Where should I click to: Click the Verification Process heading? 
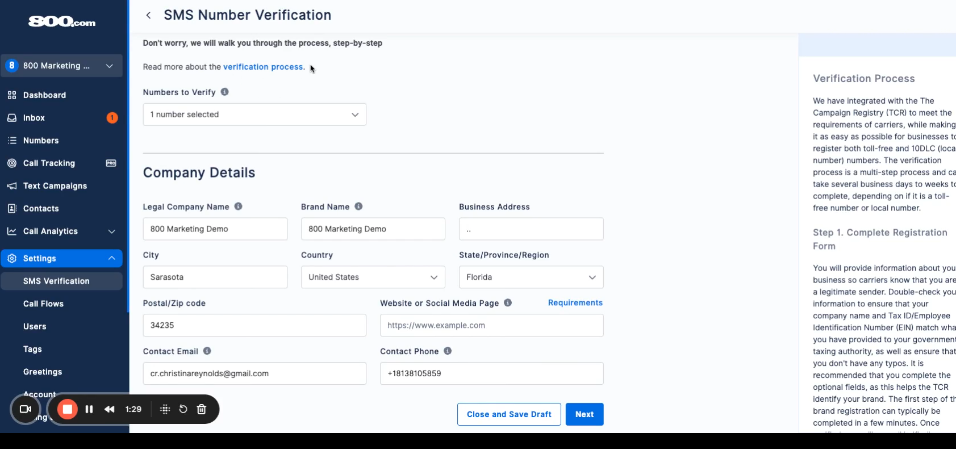pyautogui.click(x=864, y=79)
